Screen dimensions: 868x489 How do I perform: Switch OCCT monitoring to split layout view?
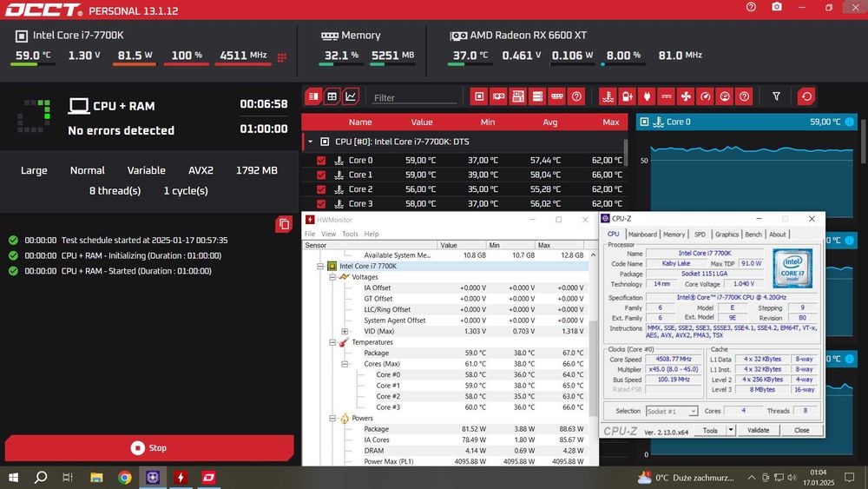click(x=313, y=96)
